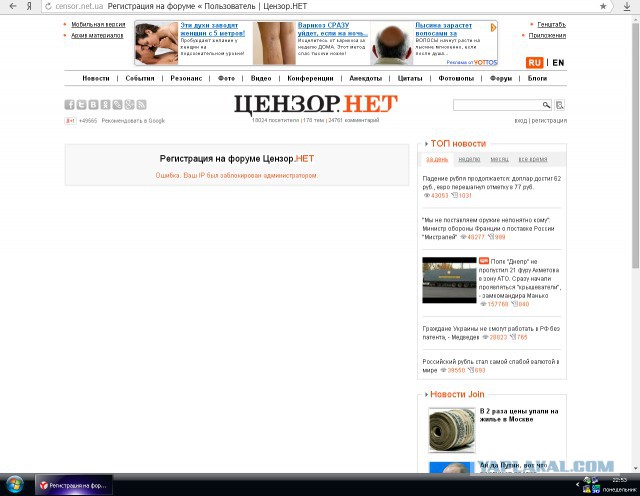
Task: Open the dollar roll thumbnail in Новости Join
Action: point(452,430)
